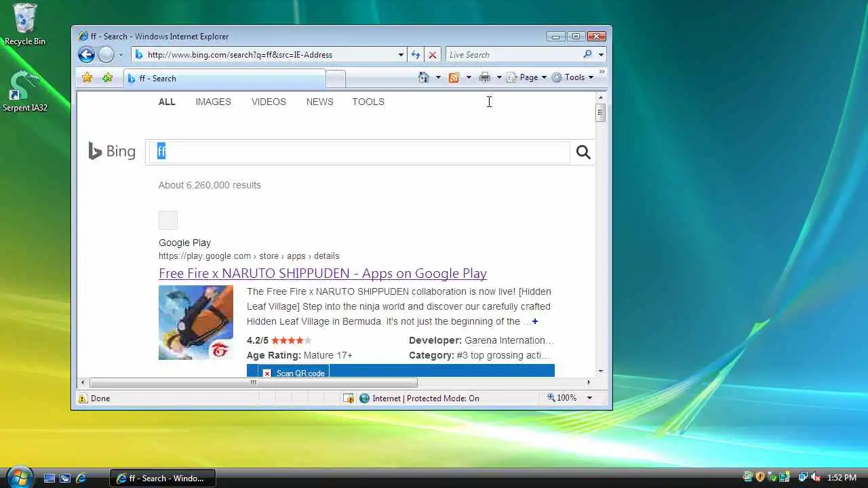The image size is (868, 488).
Task: Launch Internet Explorer from quick launch
Action: (81, 478)
